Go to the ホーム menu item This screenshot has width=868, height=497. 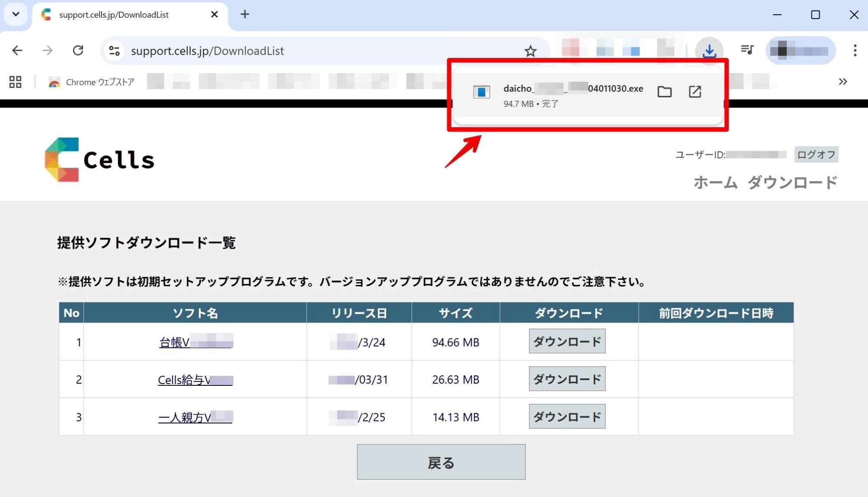point(715,183)
